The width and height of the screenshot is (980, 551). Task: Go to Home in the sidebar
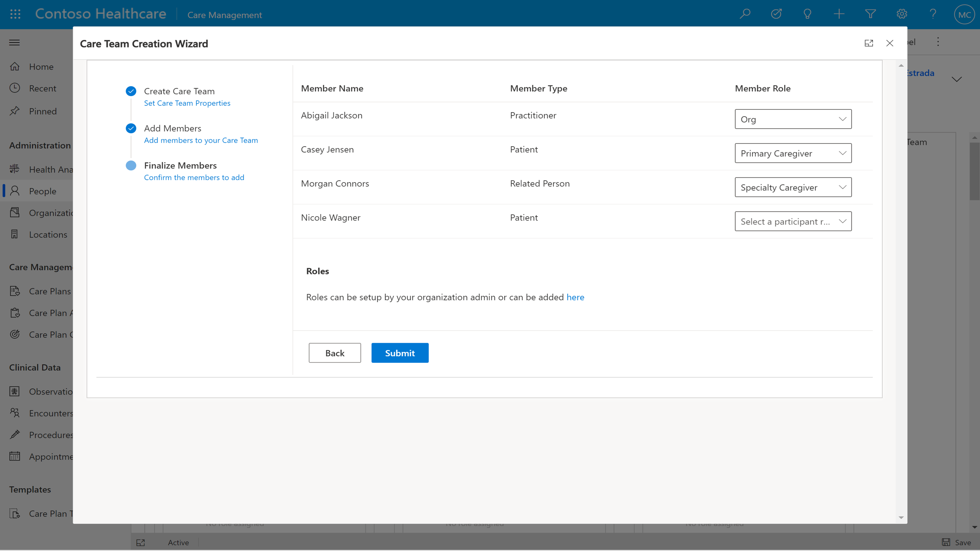[41, 67]
